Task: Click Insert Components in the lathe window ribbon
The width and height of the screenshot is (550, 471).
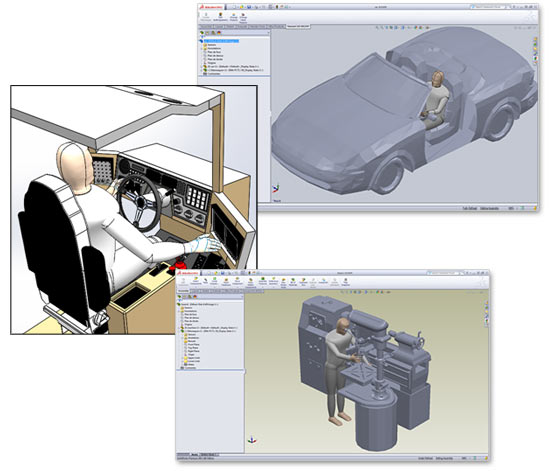Action: point(195,282)
